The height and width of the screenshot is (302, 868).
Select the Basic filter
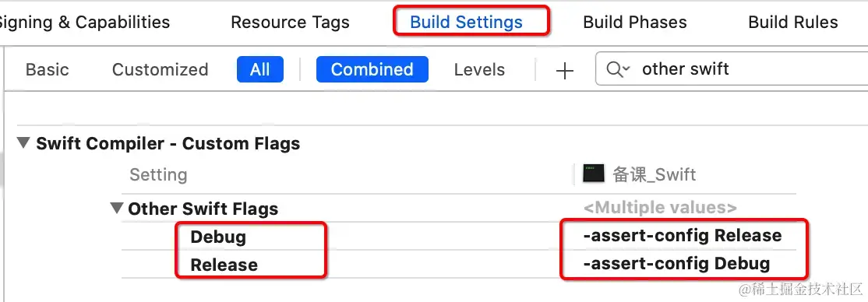pyautogui.click(x=47, y=70)
